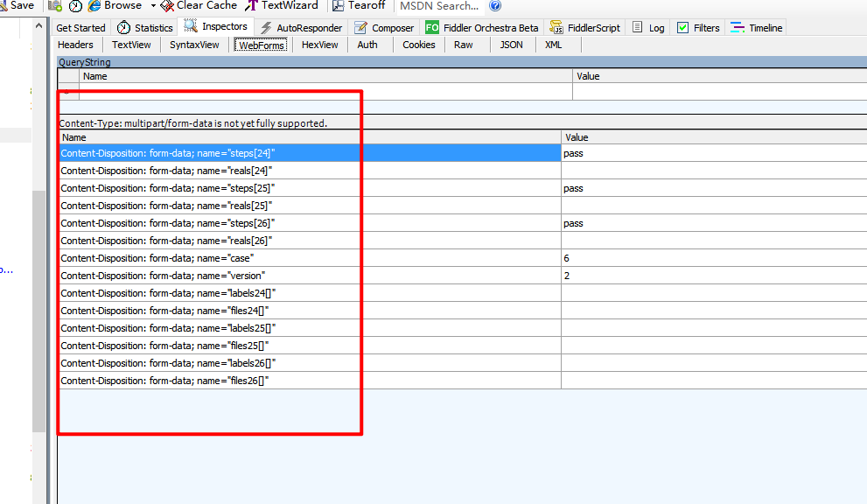Collapse the panel using the up chevron
The height and width of the screenshot is (504, 867).
pos(38,24)
